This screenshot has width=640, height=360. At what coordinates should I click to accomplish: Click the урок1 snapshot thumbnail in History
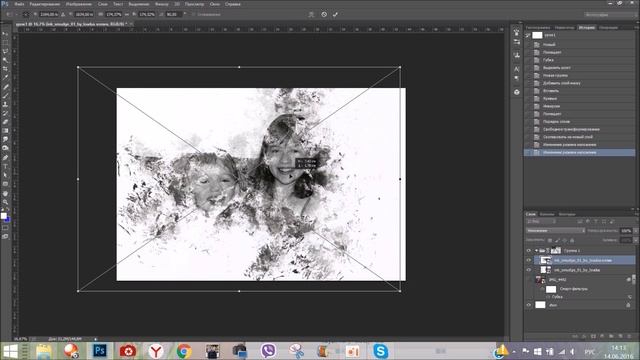click(x=537, y=35)
